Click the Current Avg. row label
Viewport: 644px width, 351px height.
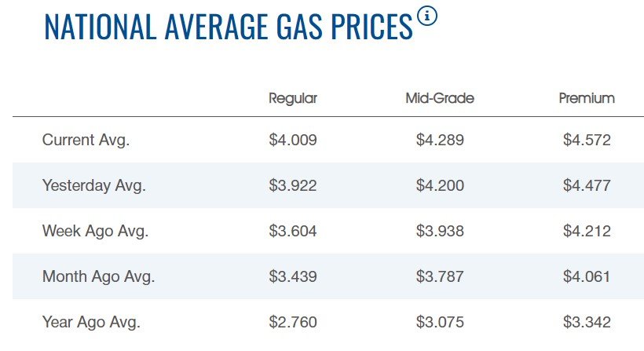[86, 141]
